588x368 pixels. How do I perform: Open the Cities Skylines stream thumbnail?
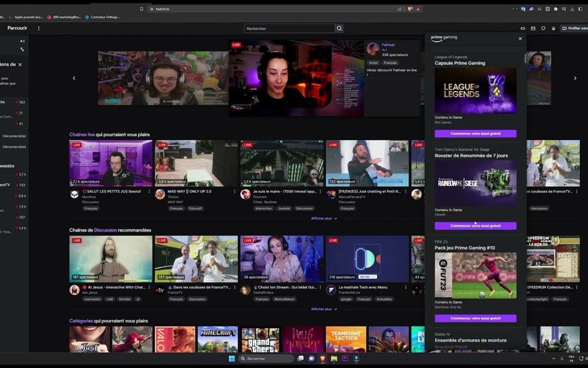pyautogui.click(x=281, y=164)
